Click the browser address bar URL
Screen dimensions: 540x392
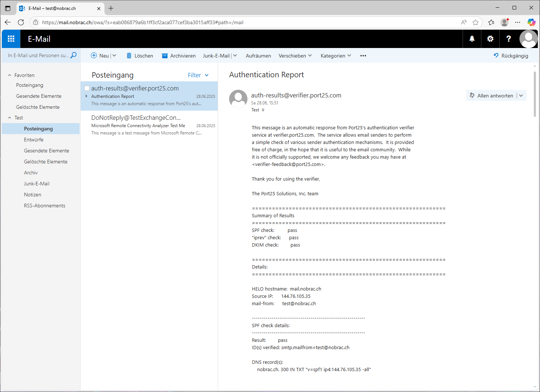[143, 22]
